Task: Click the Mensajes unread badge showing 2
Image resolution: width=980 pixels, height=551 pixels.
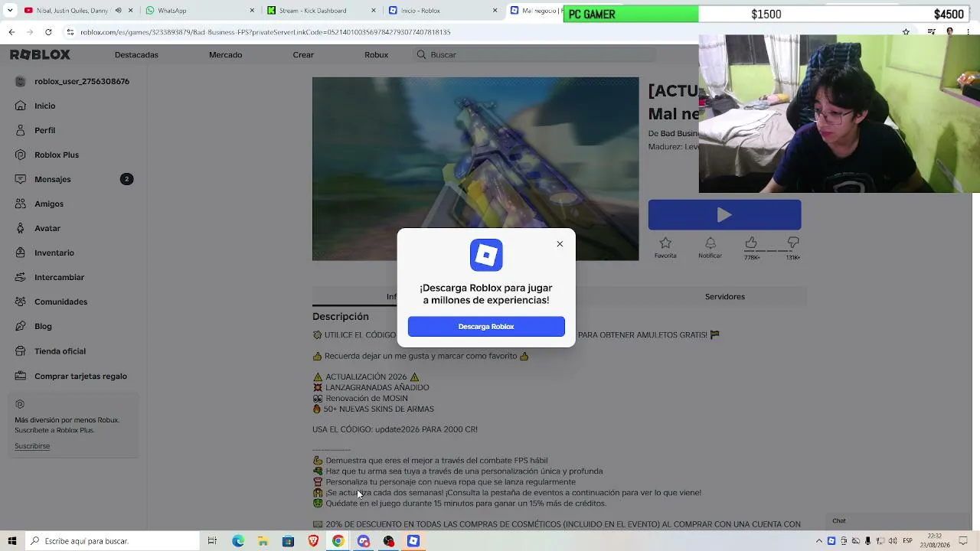Action: [x=127, y=179]
